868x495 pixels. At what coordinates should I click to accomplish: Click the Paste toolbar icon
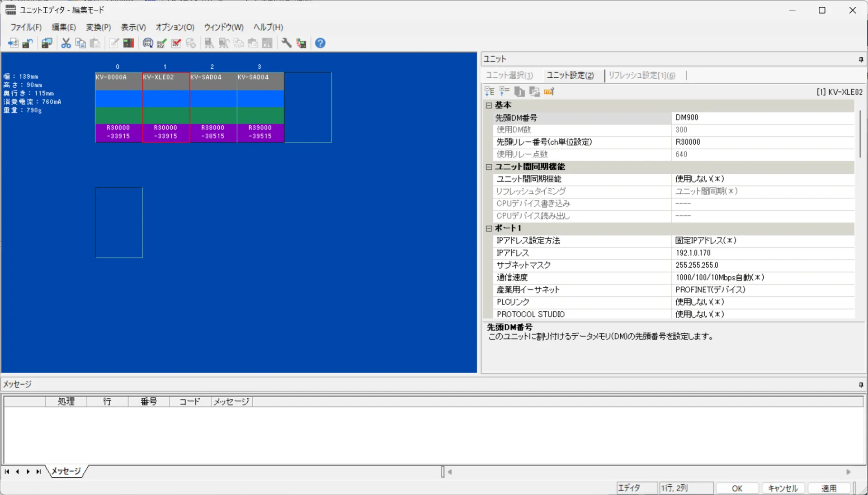click(x=95, y=43)
